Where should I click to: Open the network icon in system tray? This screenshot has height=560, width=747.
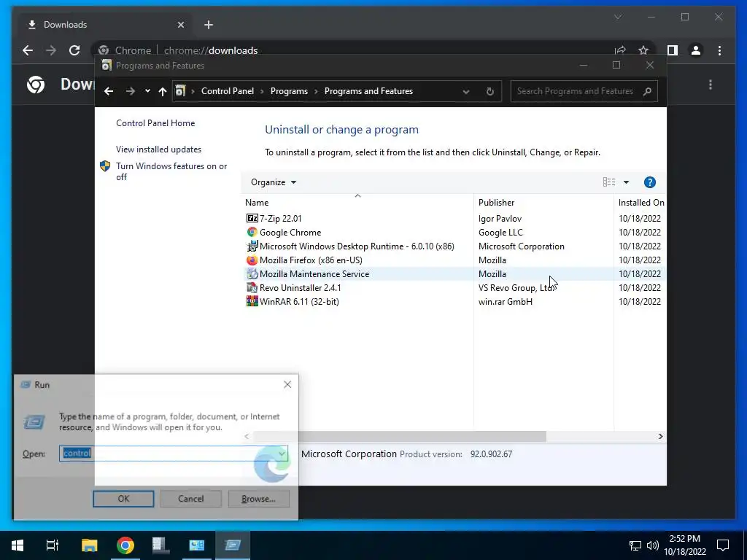(635, 545)
